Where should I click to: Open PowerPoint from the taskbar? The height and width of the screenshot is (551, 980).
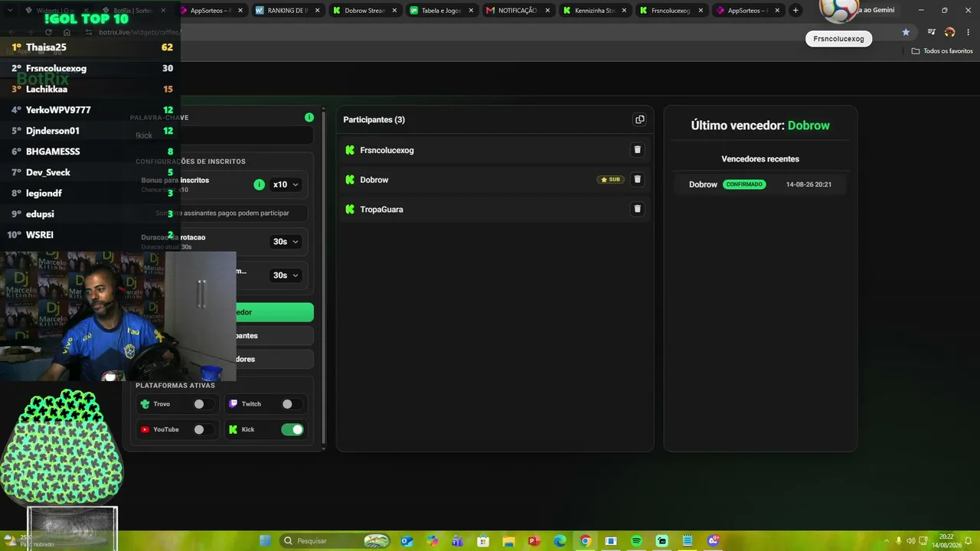tap(534, 541)
